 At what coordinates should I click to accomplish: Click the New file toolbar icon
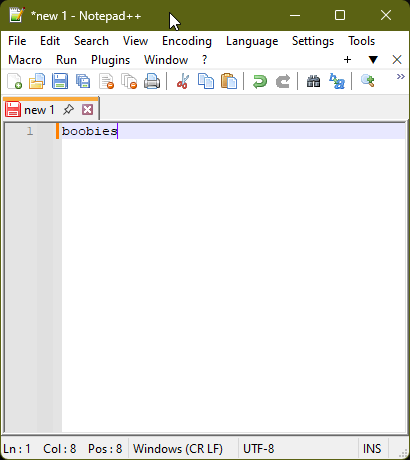point(15,81)
